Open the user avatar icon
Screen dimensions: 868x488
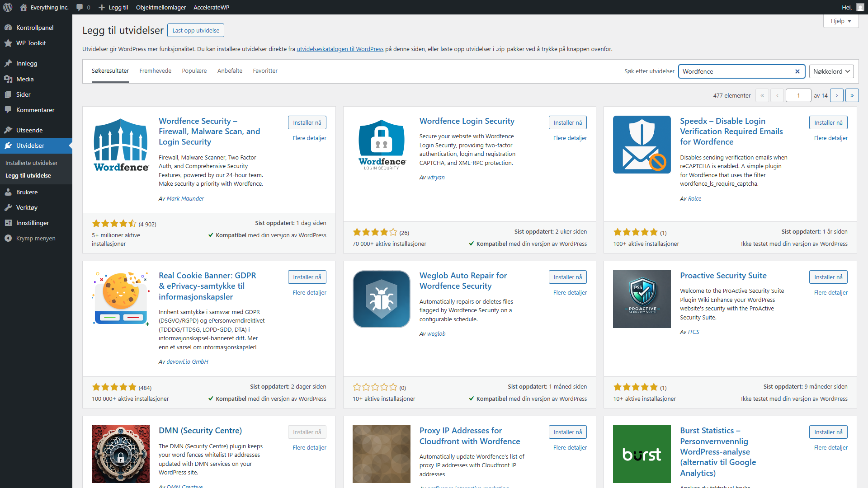(860, 7)
